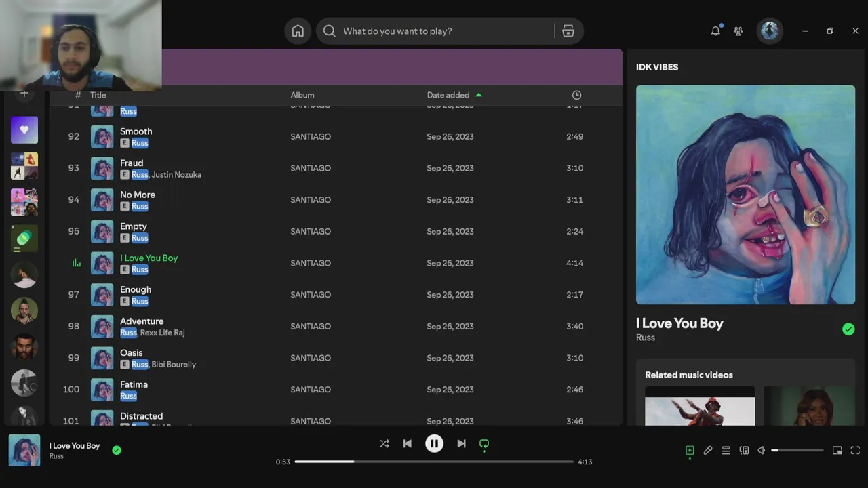This screenshot has width=868, height=488.
Task: Click the duration clock column header
Action: click(576, 95)
